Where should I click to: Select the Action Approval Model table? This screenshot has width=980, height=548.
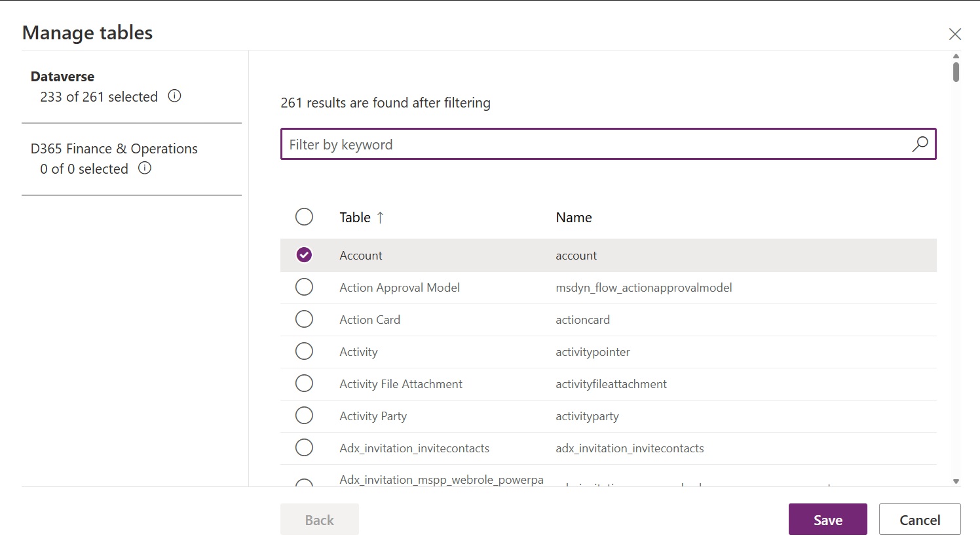click(304, 286)
